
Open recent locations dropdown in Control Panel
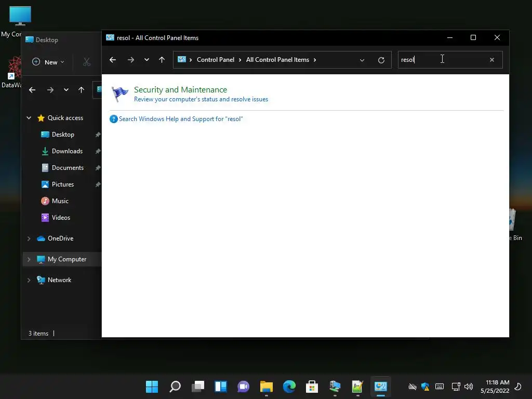click(147, 60)
